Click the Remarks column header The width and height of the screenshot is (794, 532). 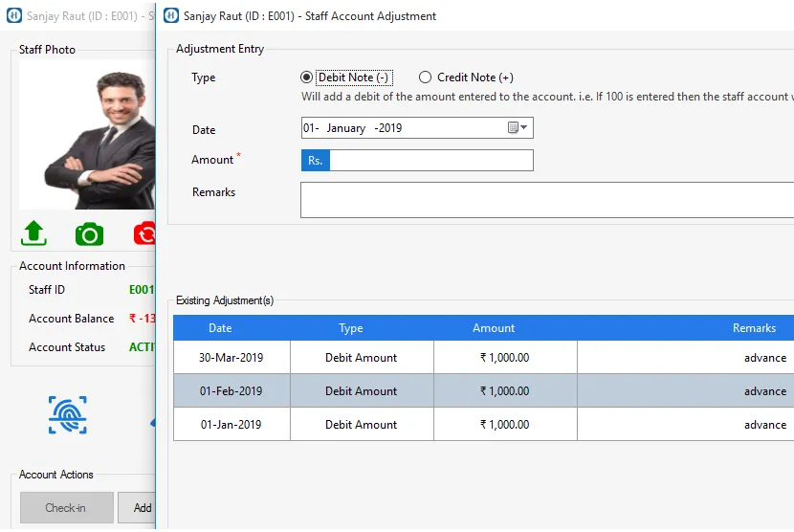click(x=754, y=328)
